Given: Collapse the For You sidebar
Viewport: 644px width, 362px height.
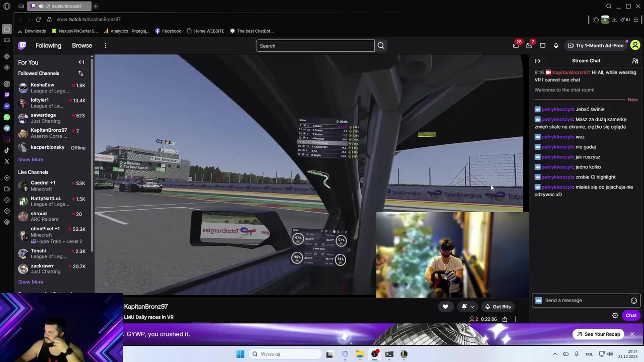Looking at the screenshot, I should [x=81, y=62].
